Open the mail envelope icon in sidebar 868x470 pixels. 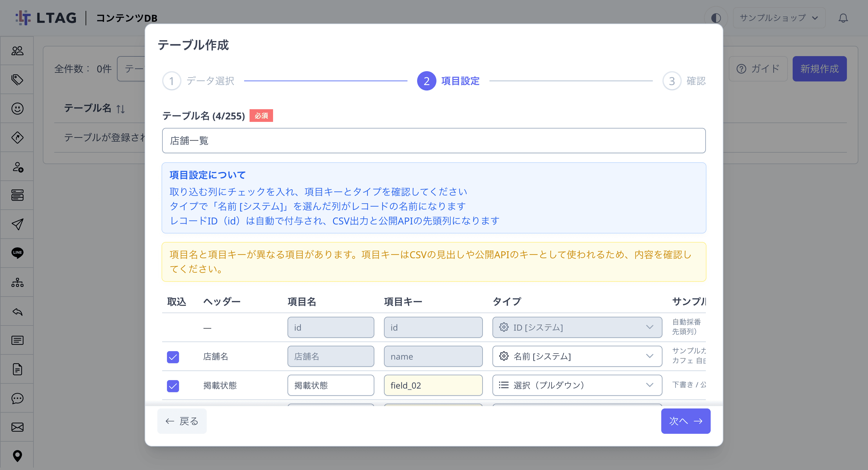[17, 427]
